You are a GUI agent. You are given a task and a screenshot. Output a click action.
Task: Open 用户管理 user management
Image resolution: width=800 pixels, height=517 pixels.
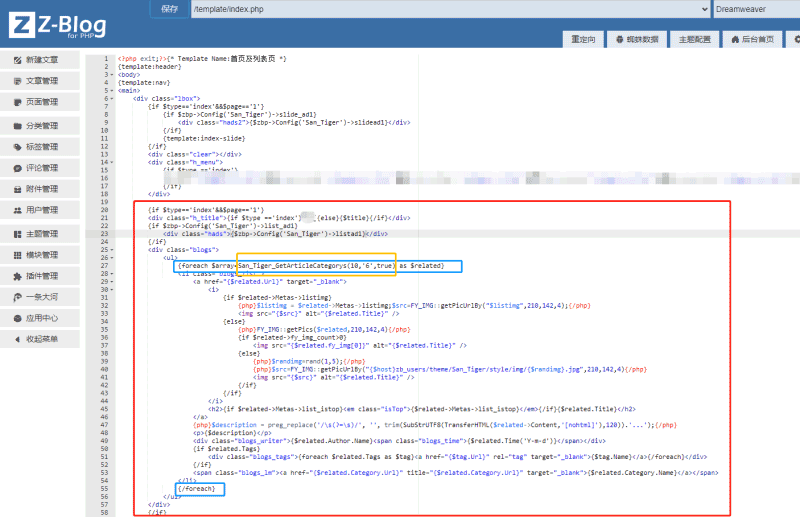[x=41, y=211]
